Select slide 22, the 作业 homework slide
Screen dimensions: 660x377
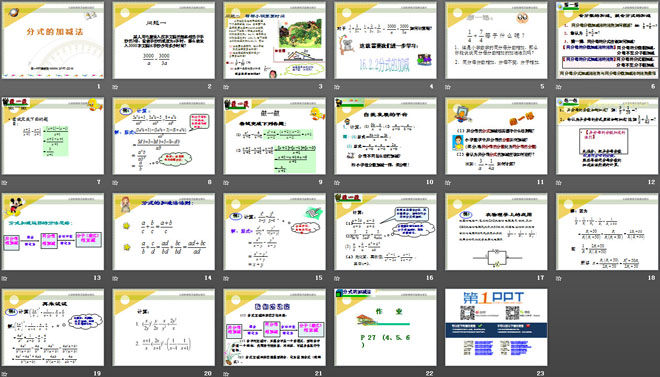(386, 327)
